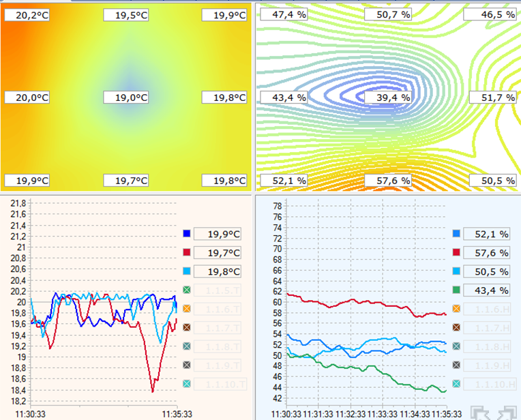The image size is (521, 420).
Task: Select the center 19,0°C sensor label
Action: 127,97
